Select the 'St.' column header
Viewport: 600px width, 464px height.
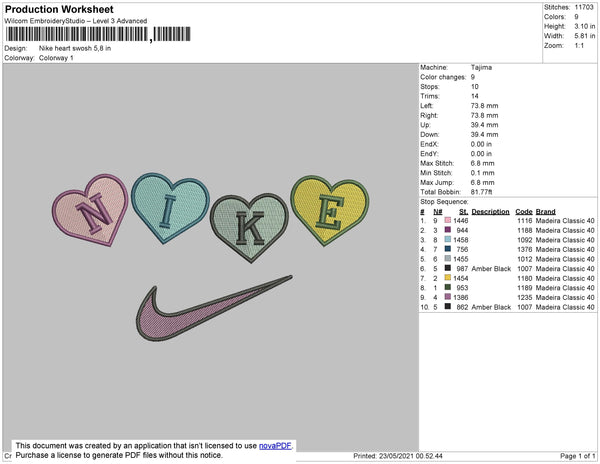coord(463,212)
